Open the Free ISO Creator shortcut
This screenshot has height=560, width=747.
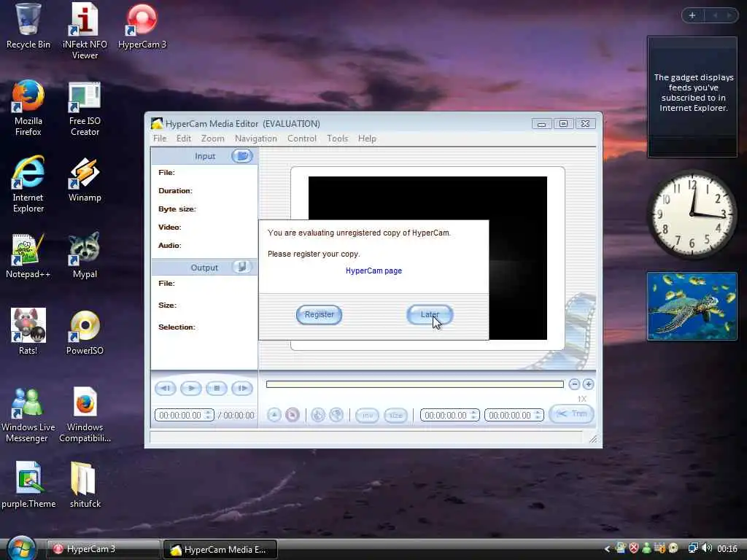(85, 109)
